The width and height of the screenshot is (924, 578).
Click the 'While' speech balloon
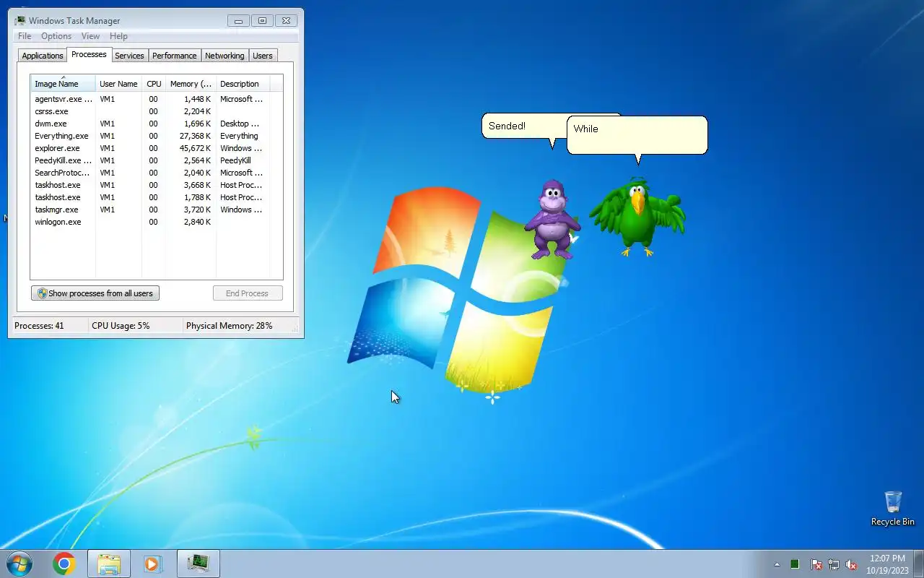637,135
